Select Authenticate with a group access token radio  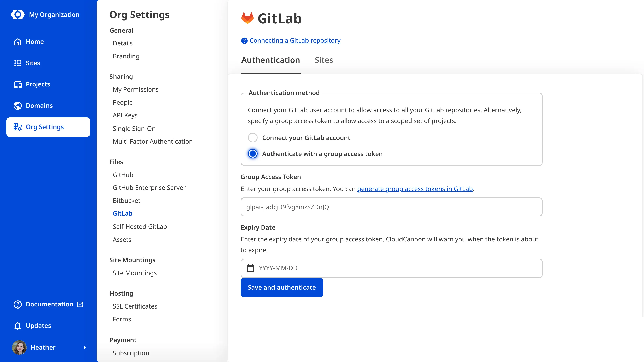click(x=253, y=154)
